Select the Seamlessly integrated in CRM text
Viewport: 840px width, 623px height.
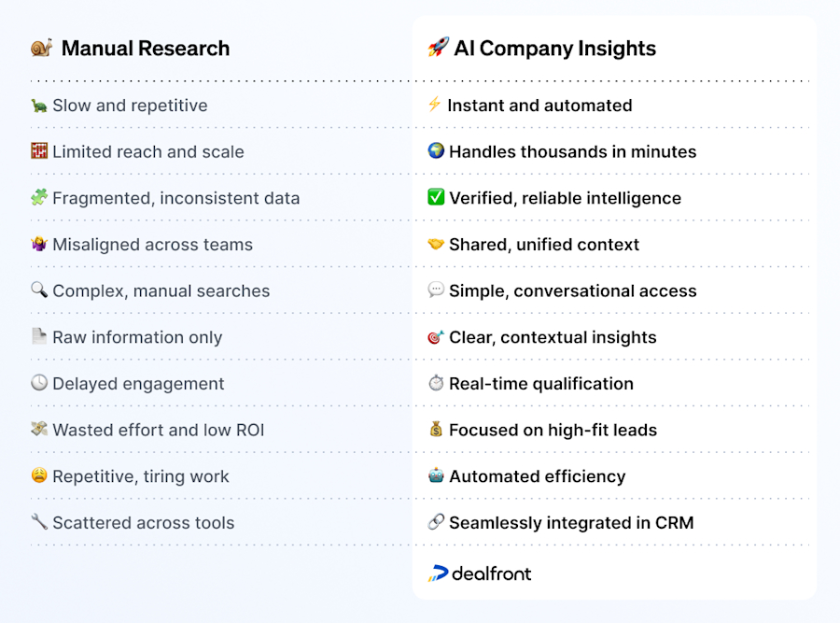571,523
